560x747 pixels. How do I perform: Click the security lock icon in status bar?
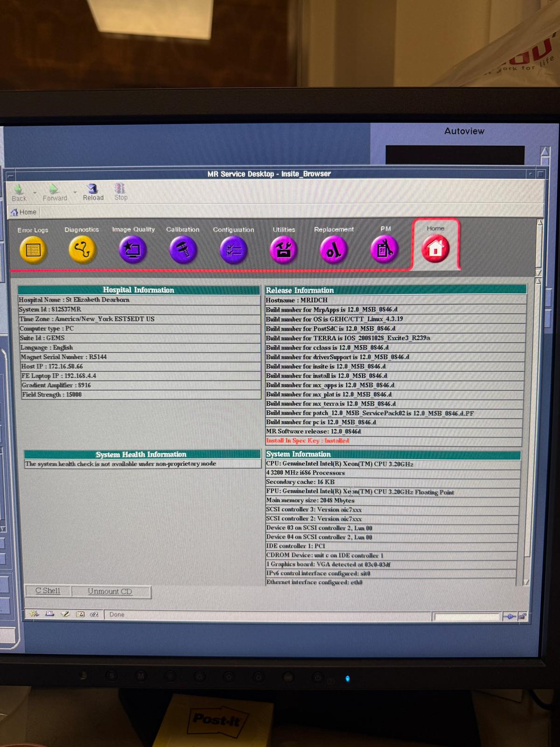click(522, 616)
